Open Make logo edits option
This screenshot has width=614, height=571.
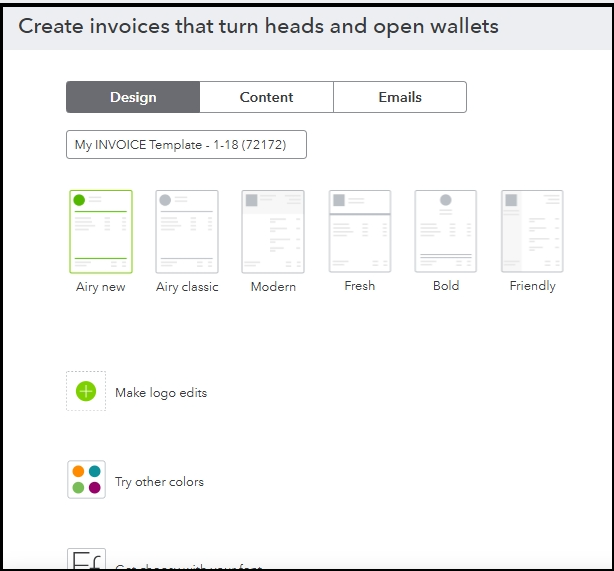pyautogui.click(x=161, y=393)
